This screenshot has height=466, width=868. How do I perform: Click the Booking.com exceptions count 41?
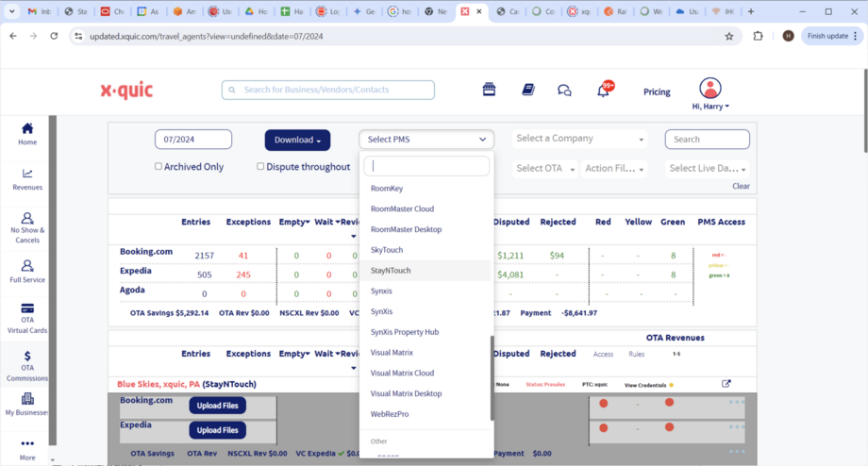[243, 255]
